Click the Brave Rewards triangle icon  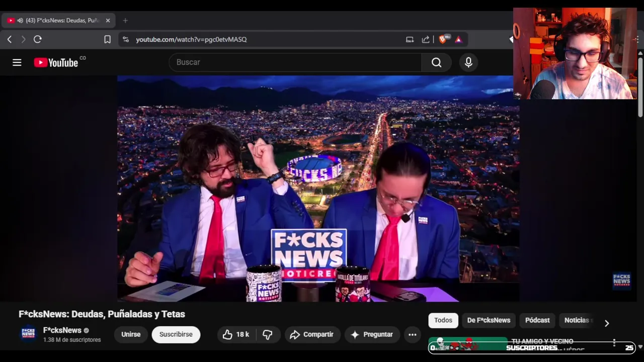pyautogui.click(x=458, y=39)
